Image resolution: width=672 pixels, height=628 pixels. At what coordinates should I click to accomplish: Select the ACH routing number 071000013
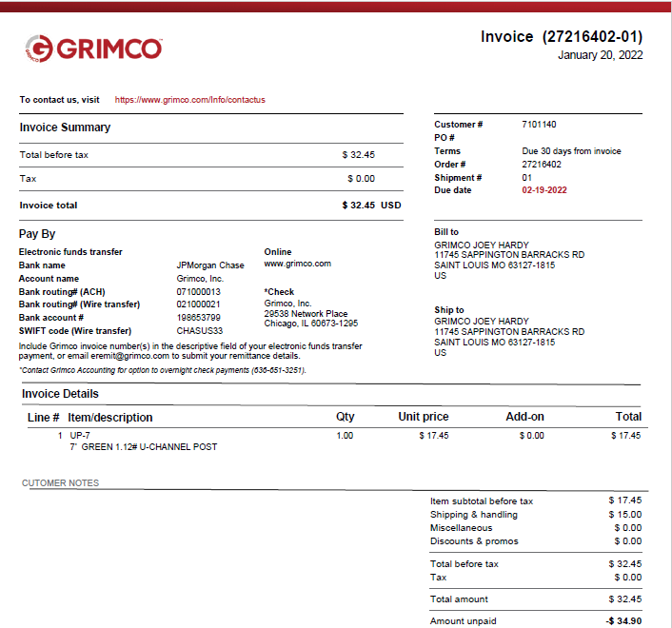pyautogui.click(x=198, y=291)
